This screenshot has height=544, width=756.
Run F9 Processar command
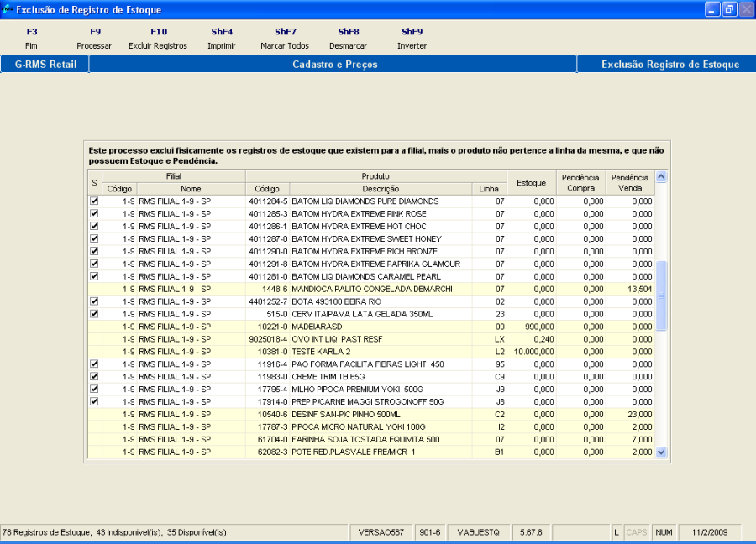(x=94, y=39)
